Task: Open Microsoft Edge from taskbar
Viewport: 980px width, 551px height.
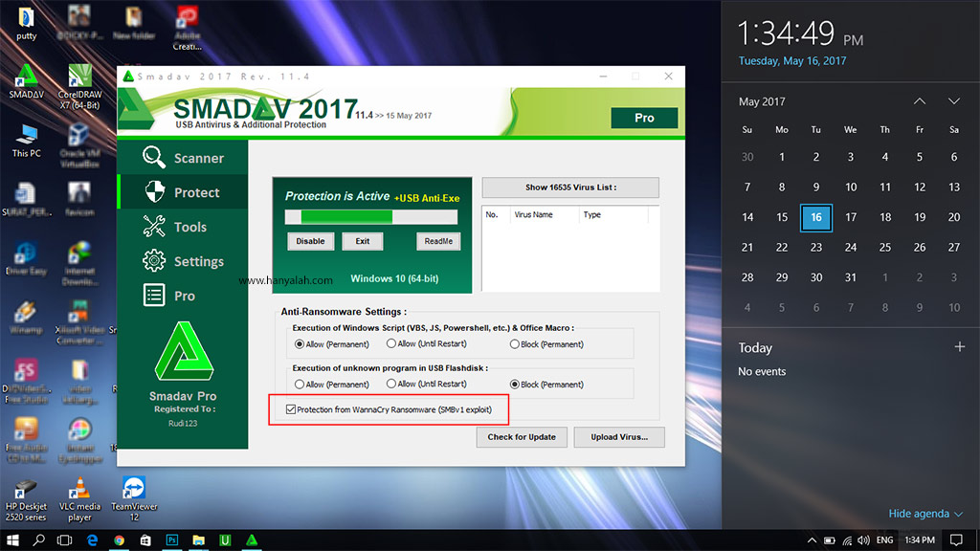Action: [92, 540]
